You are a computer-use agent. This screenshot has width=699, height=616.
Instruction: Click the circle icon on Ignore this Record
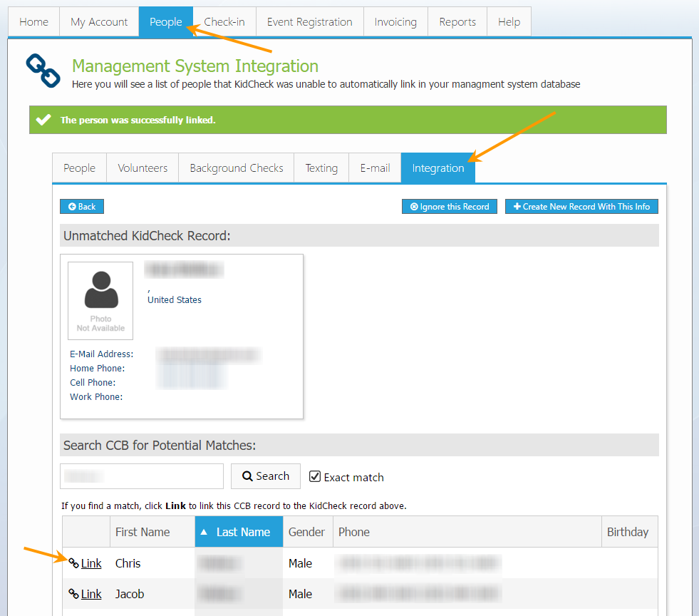click(414, 207)
